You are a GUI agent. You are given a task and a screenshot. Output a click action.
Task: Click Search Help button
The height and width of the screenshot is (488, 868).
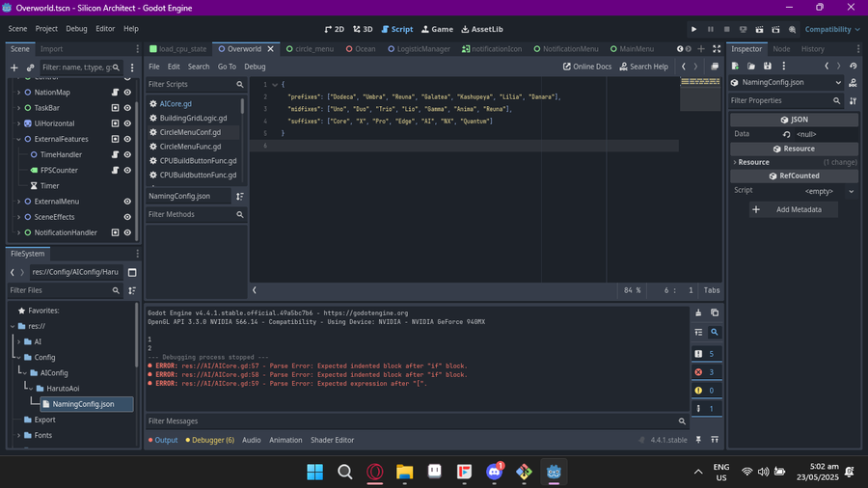point(644,67)
